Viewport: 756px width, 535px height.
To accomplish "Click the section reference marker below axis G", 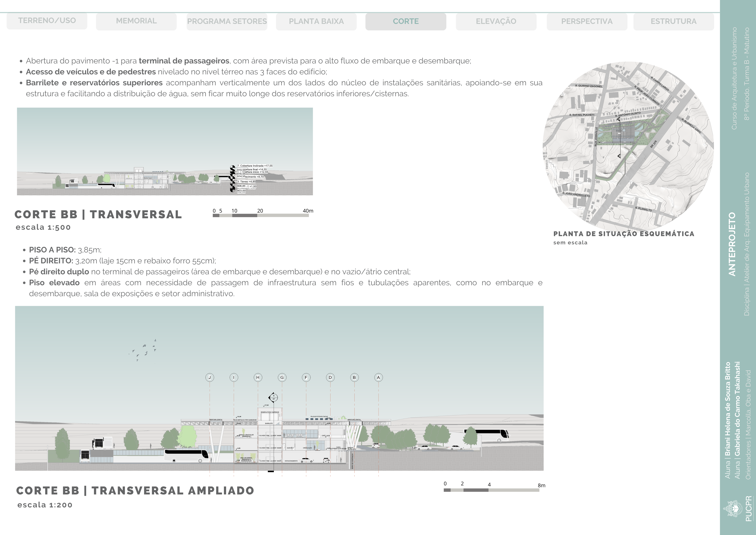I will coord(273,398).
